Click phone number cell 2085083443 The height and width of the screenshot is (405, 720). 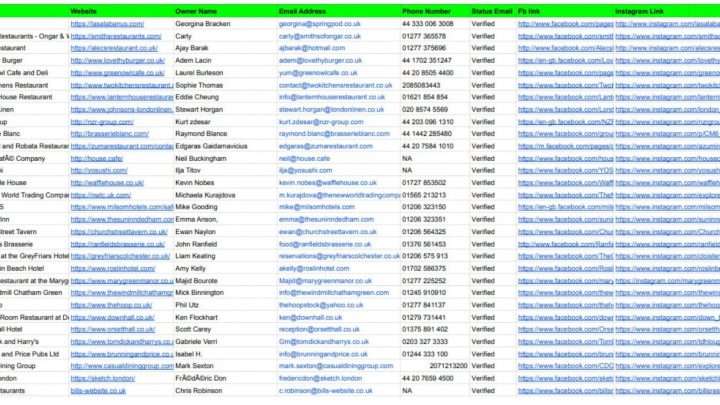[421, 85]
